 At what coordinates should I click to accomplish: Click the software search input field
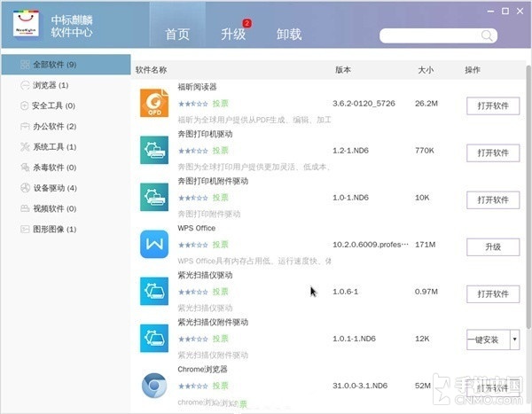438,35
